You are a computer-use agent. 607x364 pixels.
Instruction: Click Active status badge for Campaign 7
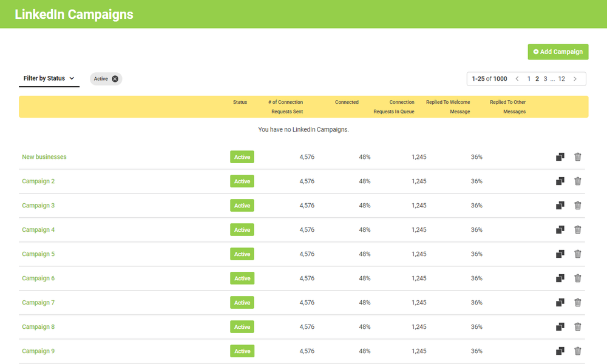coord(242,303)
